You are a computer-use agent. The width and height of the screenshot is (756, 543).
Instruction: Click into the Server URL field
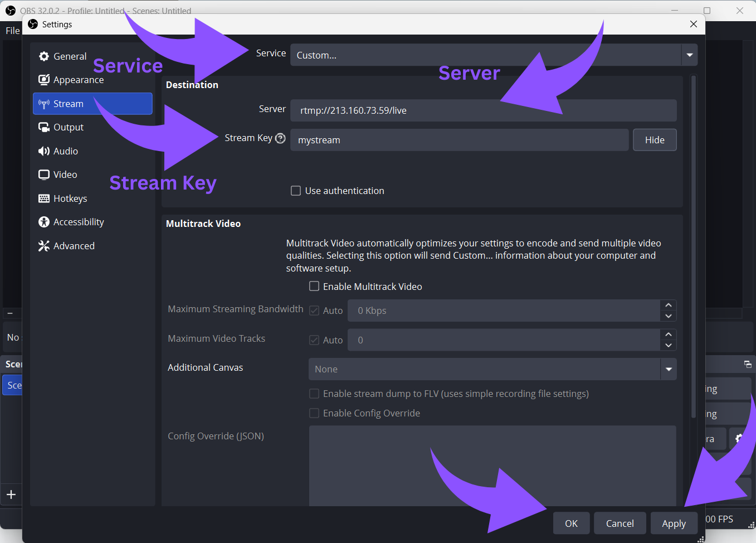click(x=483, y=110)
